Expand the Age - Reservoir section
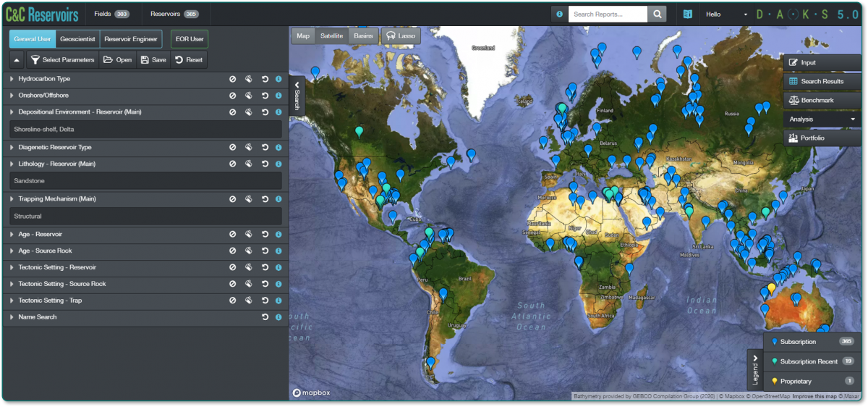This screenshot has height=407, width=868. [12, 234]
